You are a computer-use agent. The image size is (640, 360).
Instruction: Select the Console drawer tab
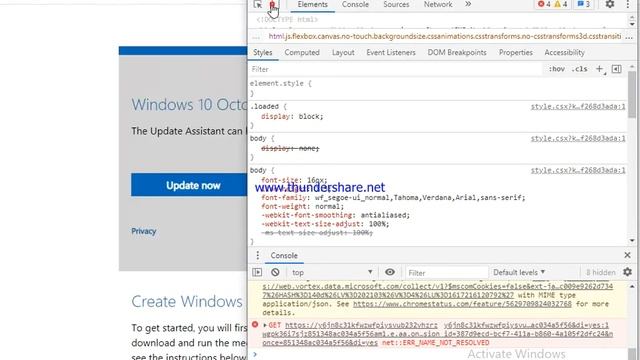pos(284,256)
